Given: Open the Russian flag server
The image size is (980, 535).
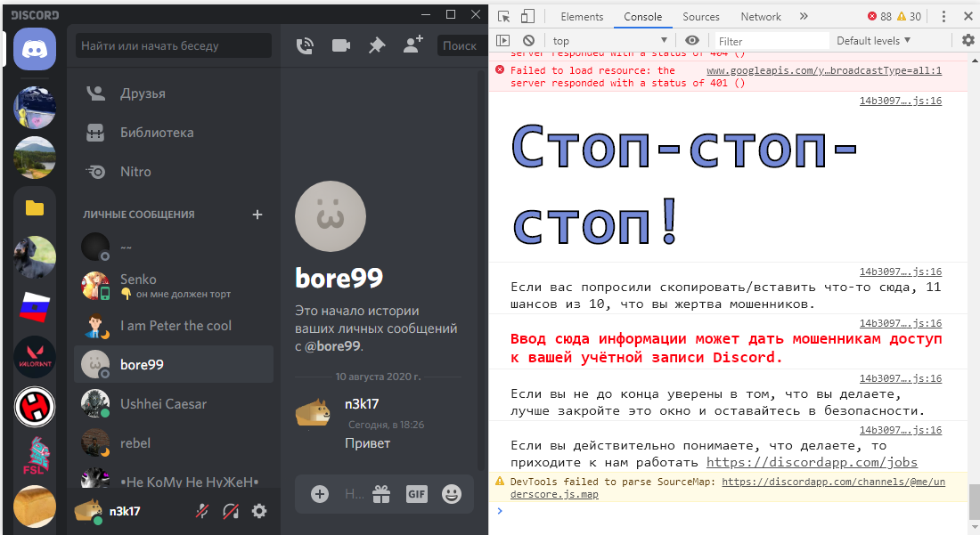Looking at the screenshot, I should click(x=35, y=307).
